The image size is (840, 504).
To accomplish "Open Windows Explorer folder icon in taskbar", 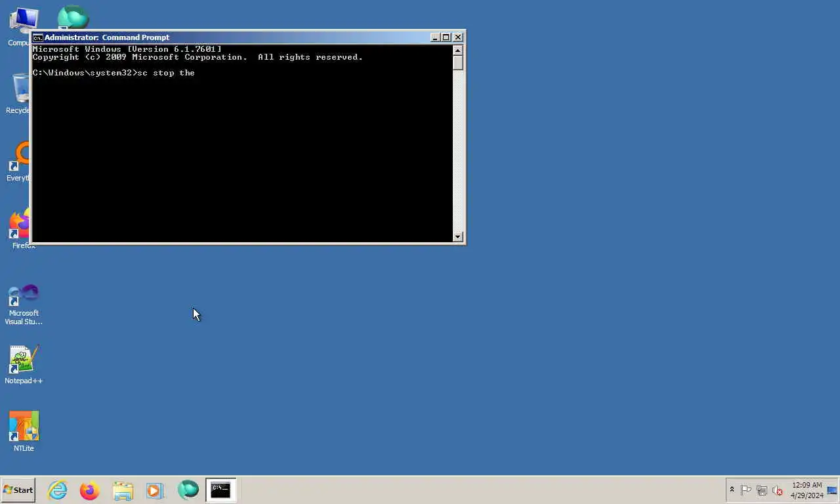I will 123,490.
